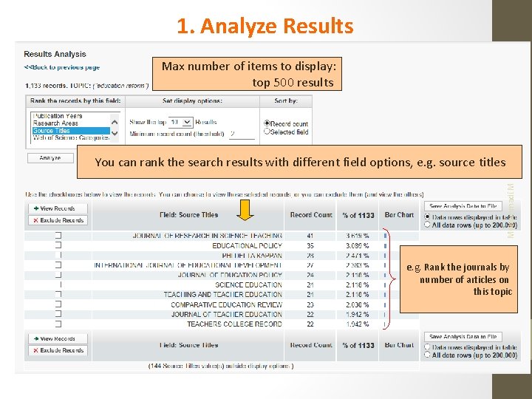
Task: Check the Journal of Teacher Education checkbox
Action: 58,314
